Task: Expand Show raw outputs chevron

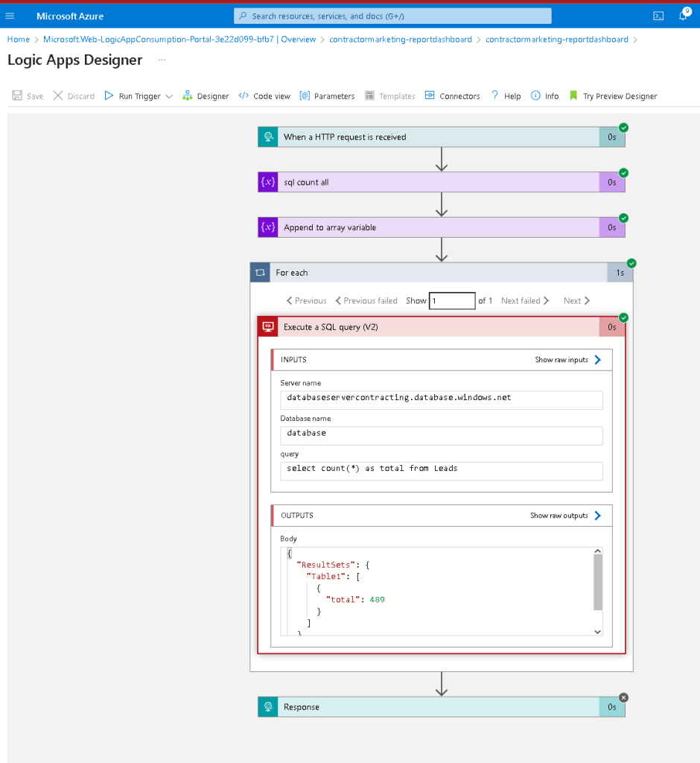Action: point(598,516)
